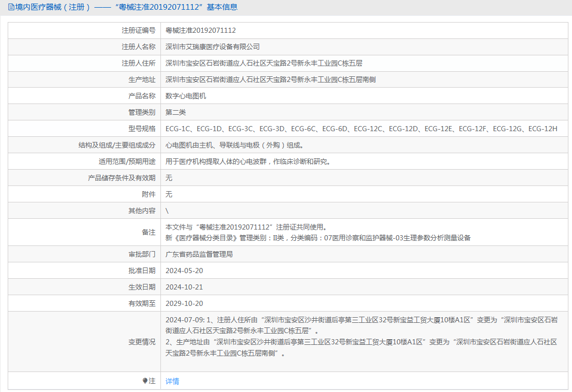Click the 结构及组成/主要组成成分 label
572x392 pixels.
(117, 146)
